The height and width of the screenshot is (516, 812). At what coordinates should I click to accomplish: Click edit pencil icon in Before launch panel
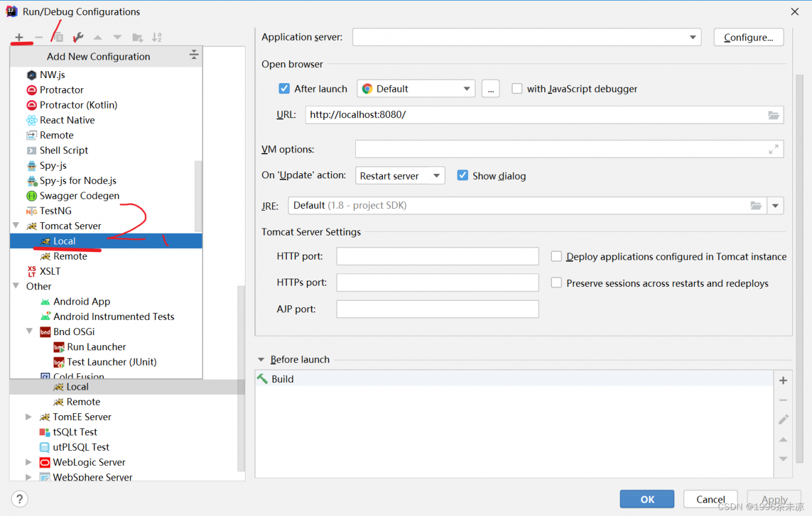pyautogui.click(x=783, y=420)
